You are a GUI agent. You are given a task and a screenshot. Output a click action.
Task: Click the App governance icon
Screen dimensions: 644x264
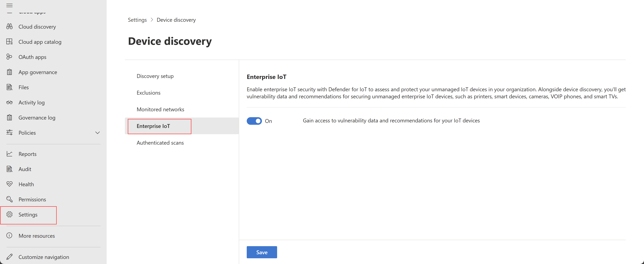10,72
